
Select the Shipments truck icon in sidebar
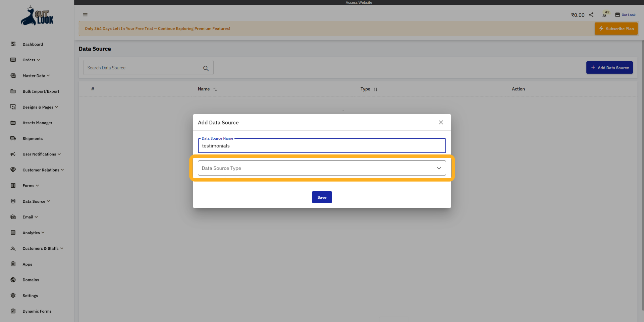(13, 138)
